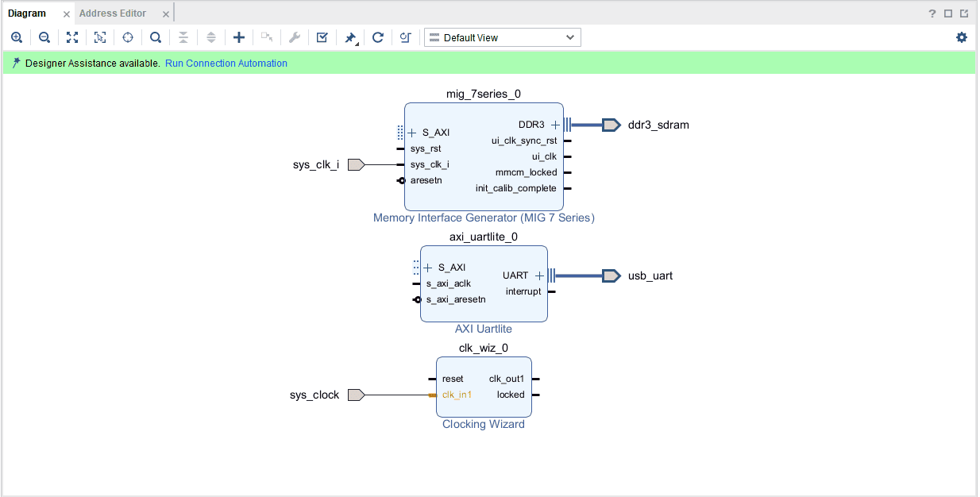
Task: Click the Validate Design checkmark icon
Action: click(x=322, y=37)
